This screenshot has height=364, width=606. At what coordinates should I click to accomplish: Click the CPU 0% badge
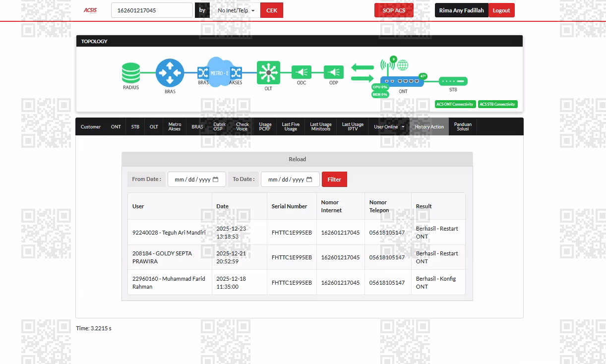click(380, 87)
